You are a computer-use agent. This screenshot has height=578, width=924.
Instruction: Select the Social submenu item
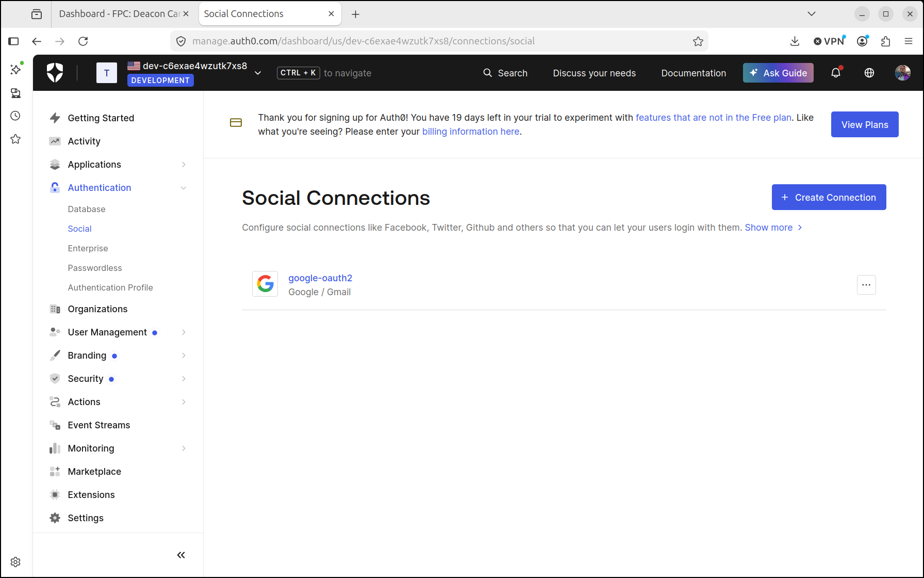tap(79, 229)
